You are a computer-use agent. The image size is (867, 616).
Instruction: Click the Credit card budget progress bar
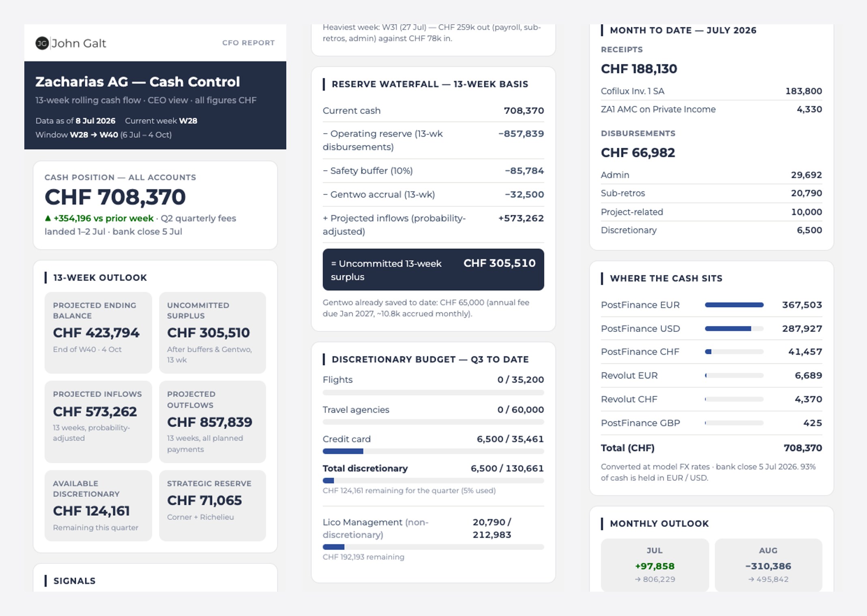click(x=433, y=451)
